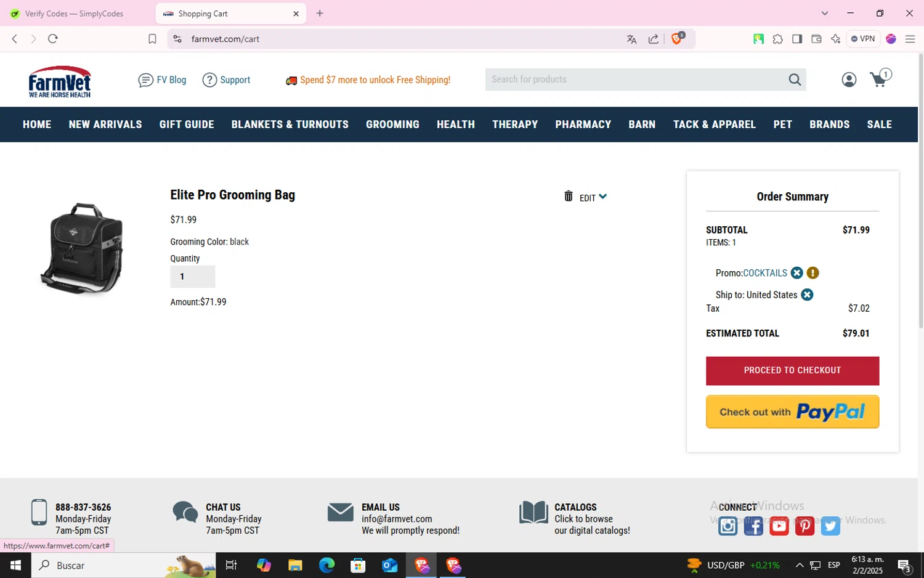Open the Pinterest social icon

click(x=804, y=526)
